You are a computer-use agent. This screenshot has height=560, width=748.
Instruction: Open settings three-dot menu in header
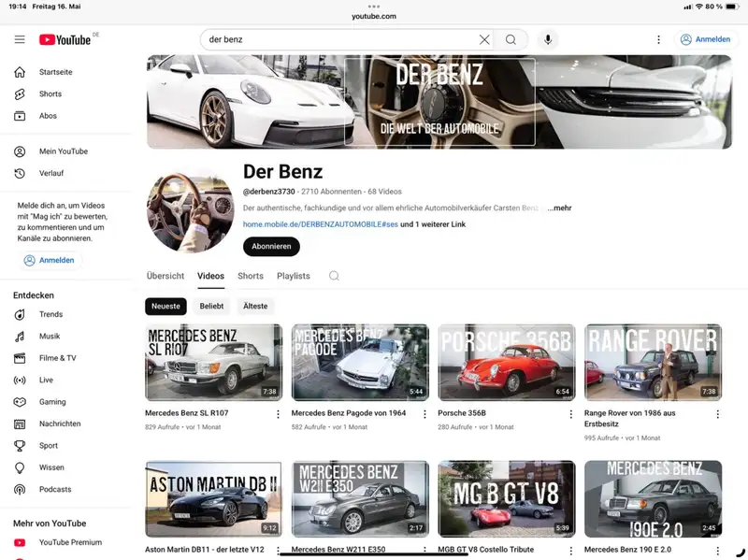tap(658, 39)
